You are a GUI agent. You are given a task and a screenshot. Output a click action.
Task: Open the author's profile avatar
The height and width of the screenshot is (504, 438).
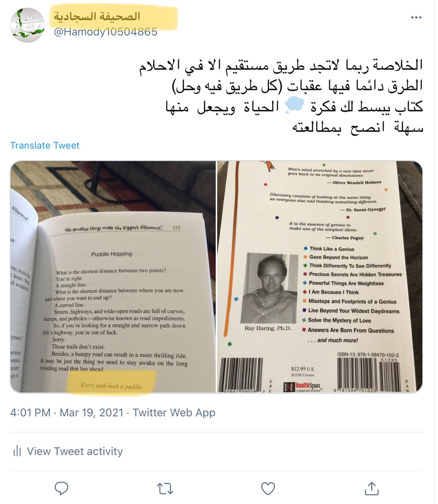click(x=27, y=25)
